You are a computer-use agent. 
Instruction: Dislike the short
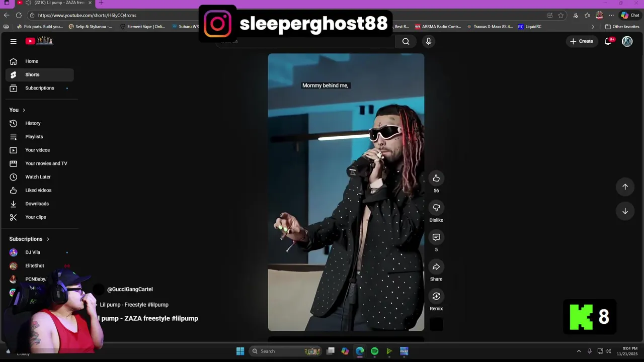[x=436, y=208]
